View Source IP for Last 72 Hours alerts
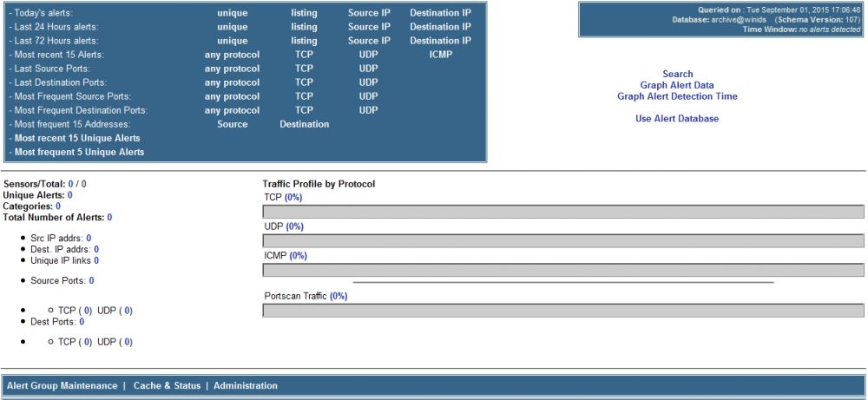The width and height of the screenshot is (868, 400). coord(368,41)
